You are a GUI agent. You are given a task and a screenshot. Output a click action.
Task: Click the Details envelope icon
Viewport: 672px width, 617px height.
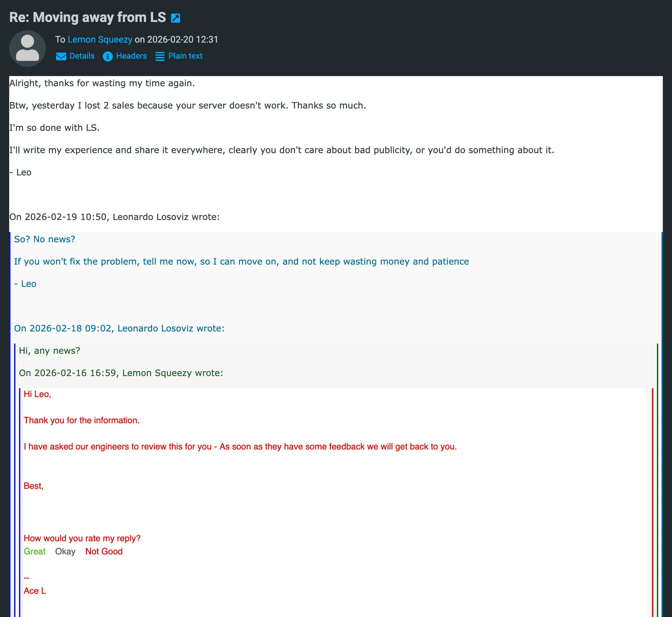61,56
